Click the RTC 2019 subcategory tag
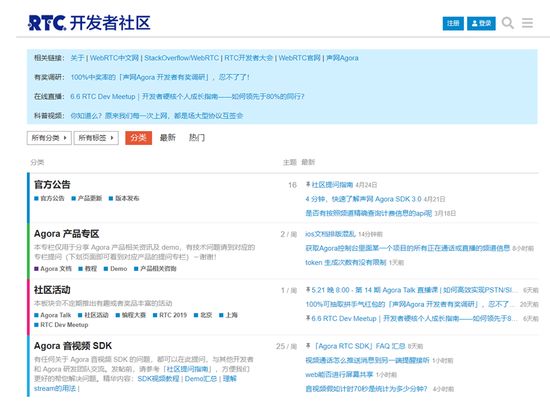Viewport: 550px width, 416px height. tap(170, 315)
